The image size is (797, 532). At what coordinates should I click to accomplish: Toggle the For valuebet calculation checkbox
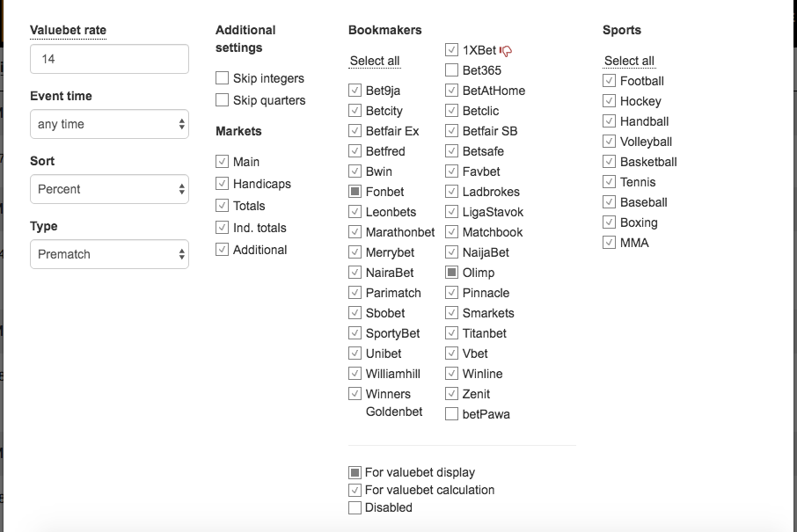pos(355,490)
